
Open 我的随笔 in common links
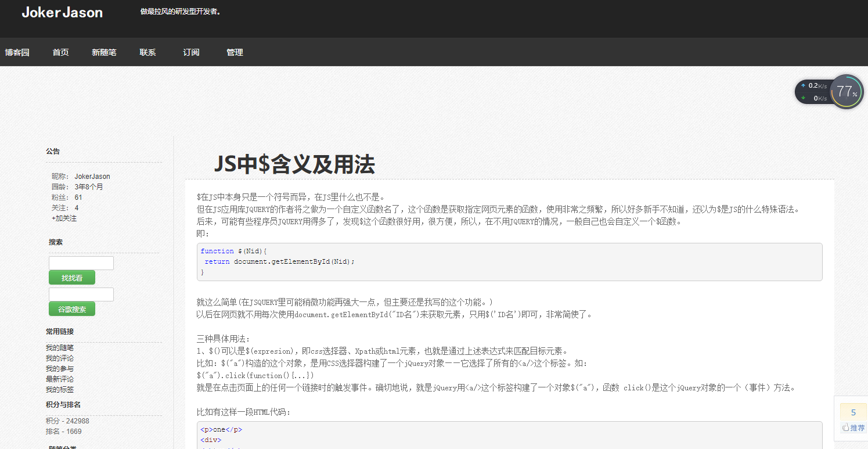tap(60, 348)
